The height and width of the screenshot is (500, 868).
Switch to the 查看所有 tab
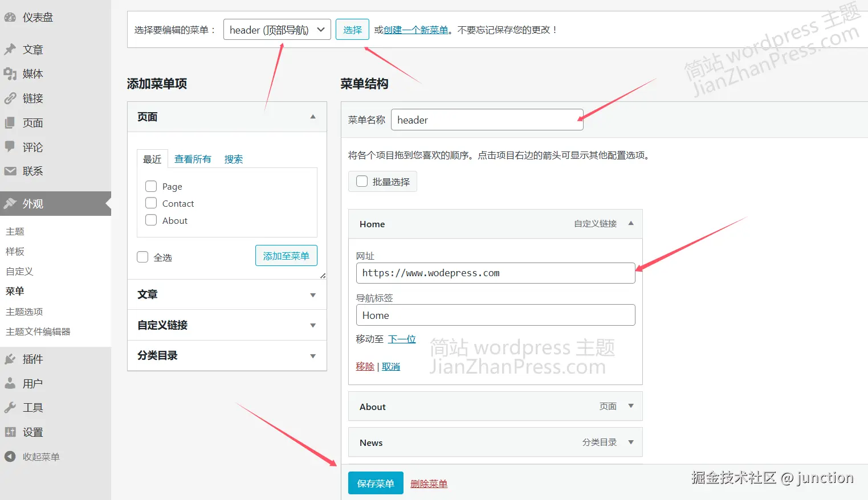pos(193,159)
